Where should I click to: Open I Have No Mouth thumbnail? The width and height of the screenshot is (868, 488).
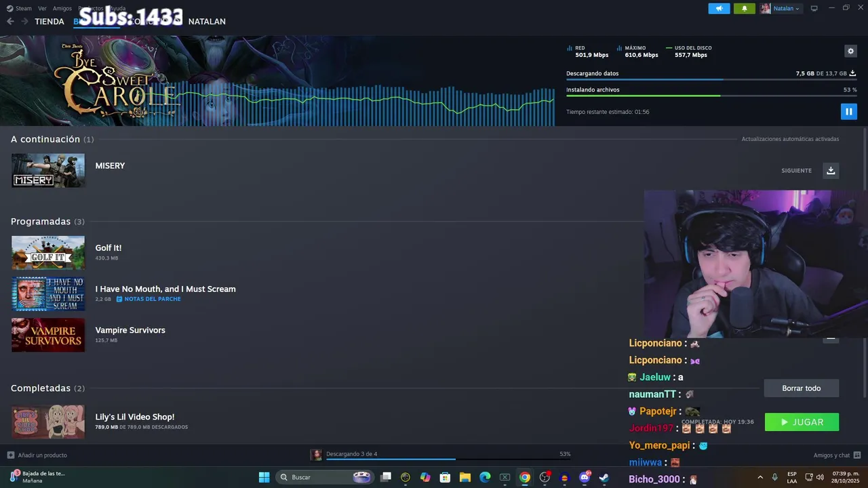pyautogui.click(x=48, y=293)
